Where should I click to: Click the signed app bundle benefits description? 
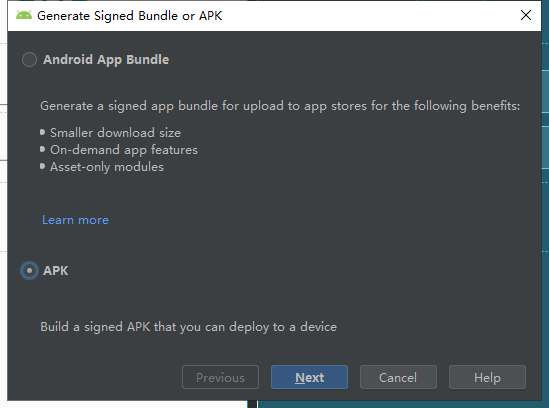tap(280, 106)
